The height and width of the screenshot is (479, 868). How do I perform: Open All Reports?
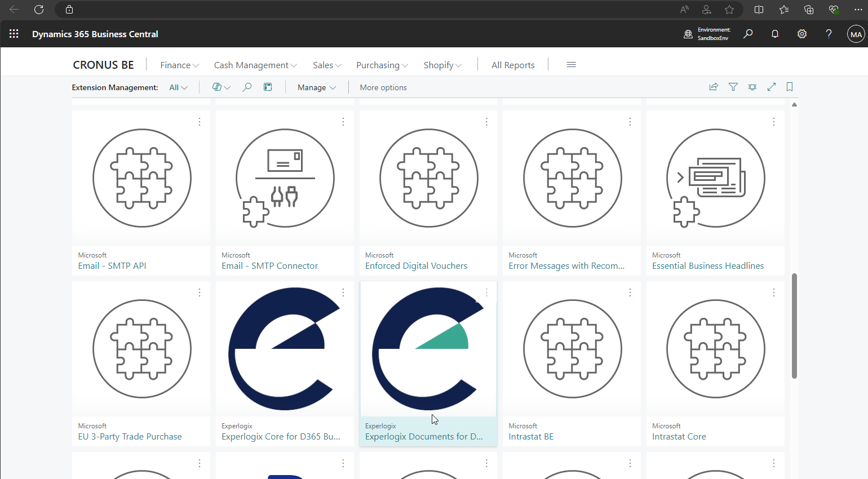[513, 65]
